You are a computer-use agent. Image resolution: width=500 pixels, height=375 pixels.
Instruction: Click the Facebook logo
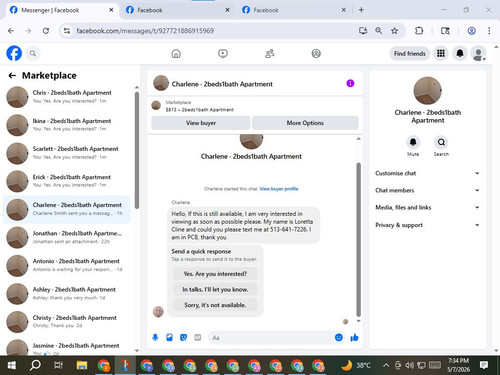(x=14, y=53)
